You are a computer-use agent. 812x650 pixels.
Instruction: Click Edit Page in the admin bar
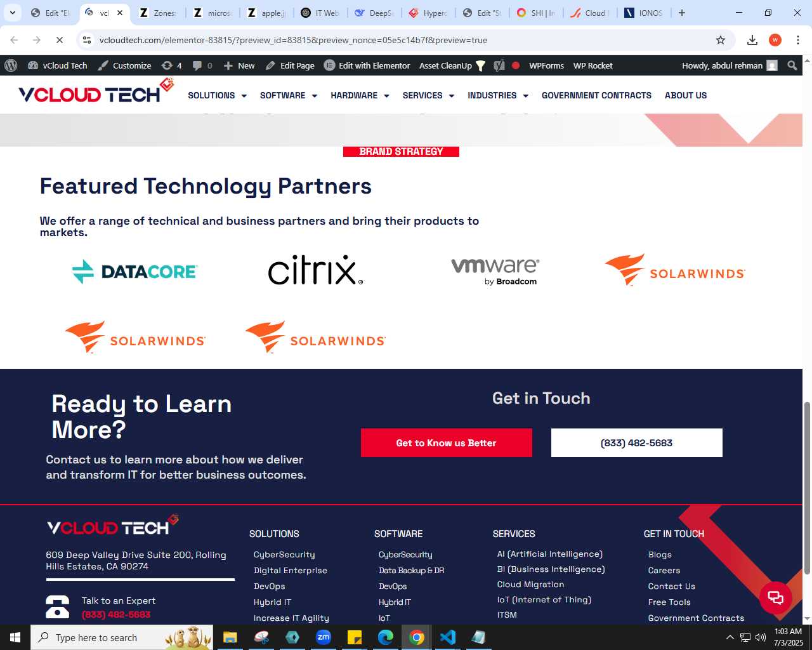click(x=290, y=65)
